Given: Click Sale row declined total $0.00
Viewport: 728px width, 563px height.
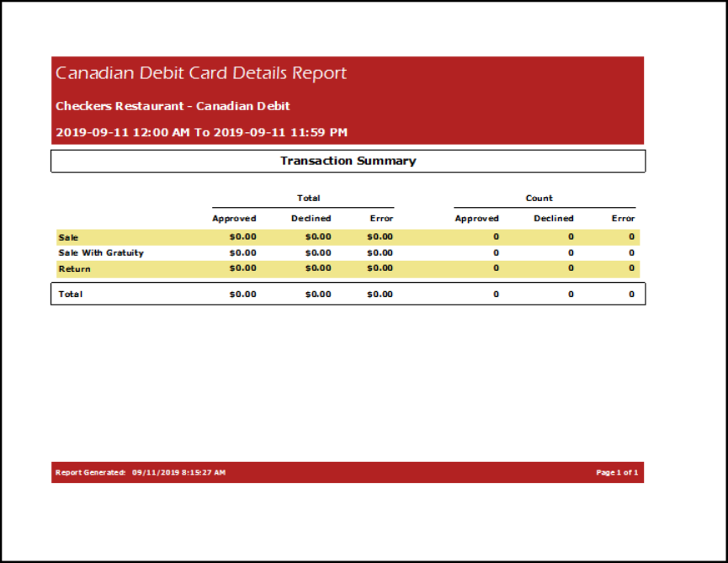Looking at the screenshot, I should 318,236.
